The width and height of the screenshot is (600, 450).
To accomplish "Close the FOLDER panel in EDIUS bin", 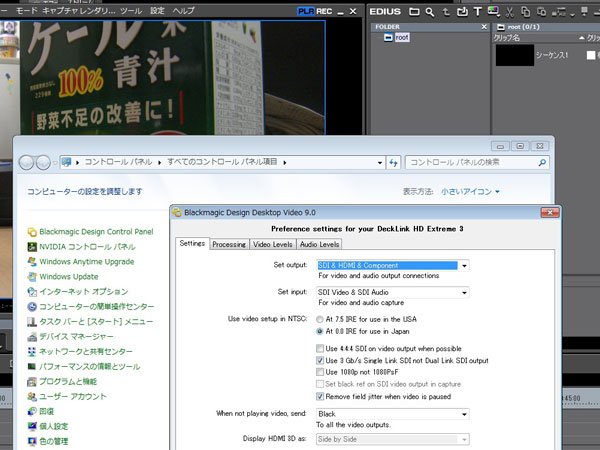I will tap(484, 27).
